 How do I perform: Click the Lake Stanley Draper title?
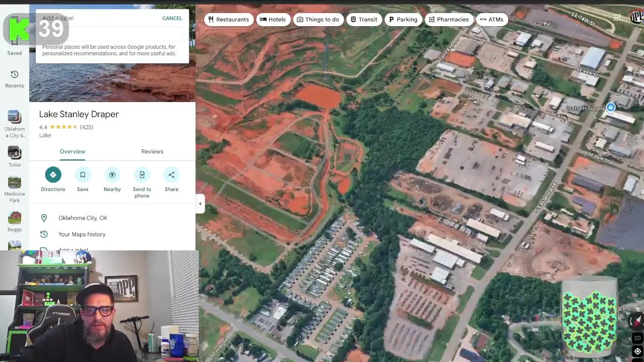coord(79,114)
